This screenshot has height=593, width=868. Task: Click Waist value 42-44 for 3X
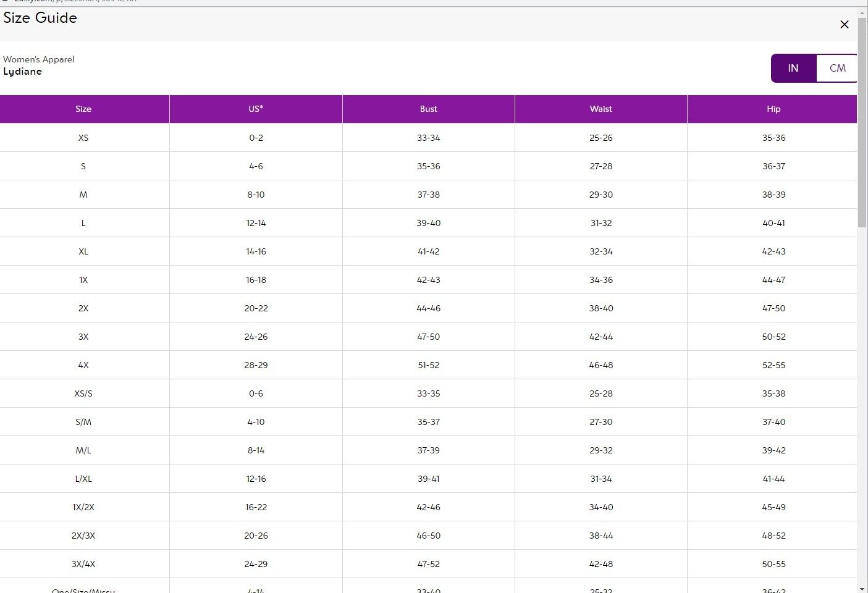coord(600,337)
